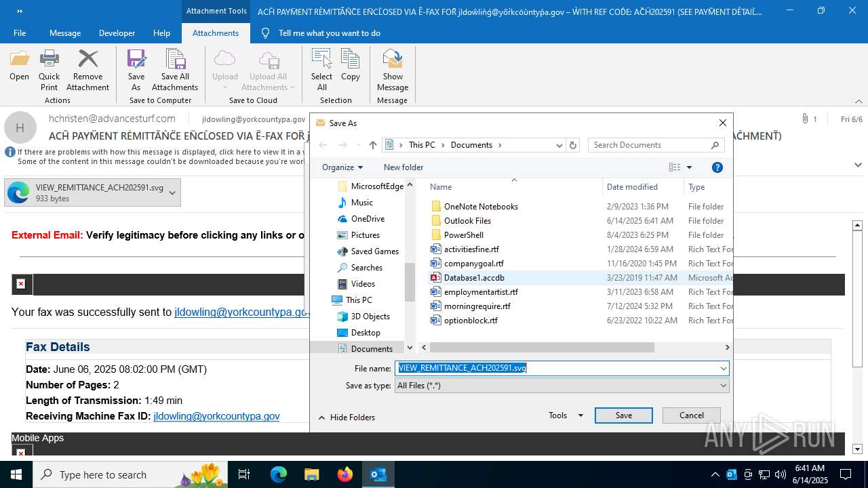This screenshot has height=488, width=868.
Task: Open the PowerShell folder
Action: (463, 235)
